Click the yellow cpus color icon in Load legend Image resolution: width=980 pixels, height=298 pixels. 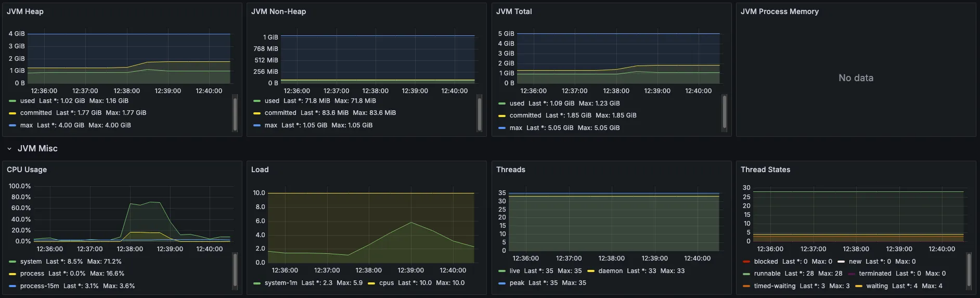pyautogui.click(x=371, y=283)
